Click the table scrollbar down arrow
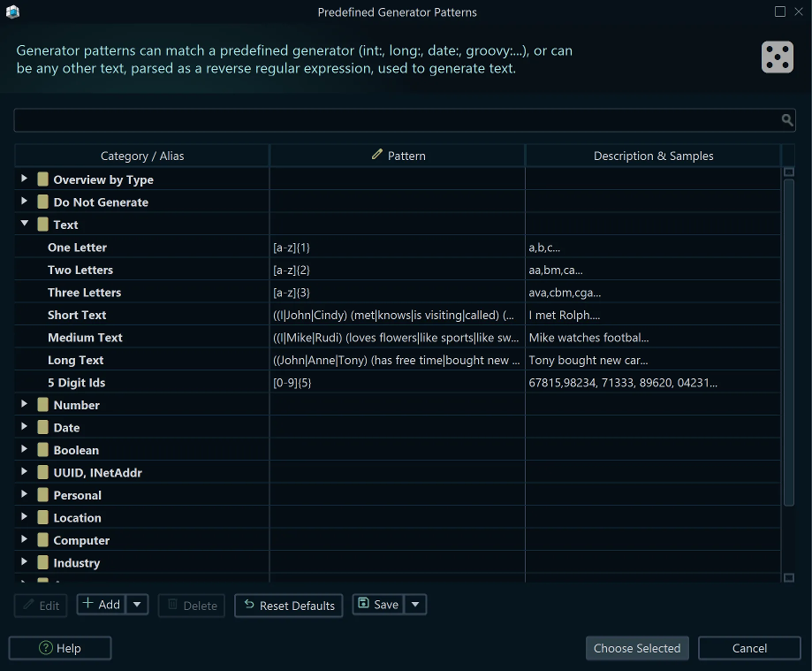Image resolution: width=812 pixels, height=671 pixels. pyautogui.click(x=789, y=576)
